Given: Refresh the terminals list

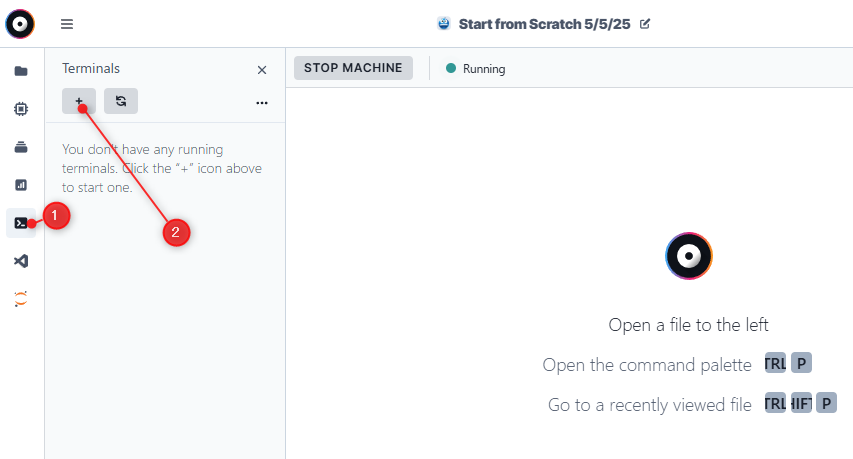Looking at the screenshot, I should (121, 101).
